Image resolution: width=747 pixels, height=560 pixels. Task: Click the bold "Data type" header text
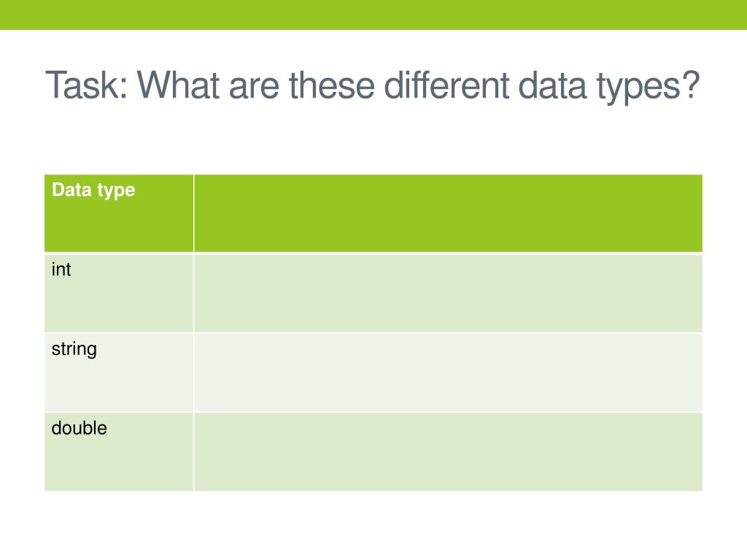coord(93,190)
